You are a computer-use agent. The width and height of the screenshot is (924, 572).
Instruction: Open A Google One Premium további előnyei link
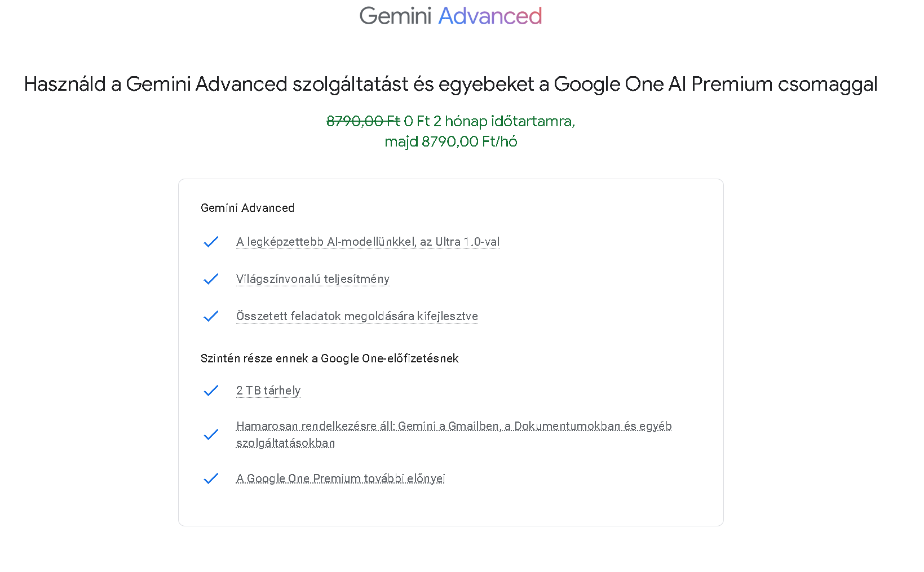[341, 478]
